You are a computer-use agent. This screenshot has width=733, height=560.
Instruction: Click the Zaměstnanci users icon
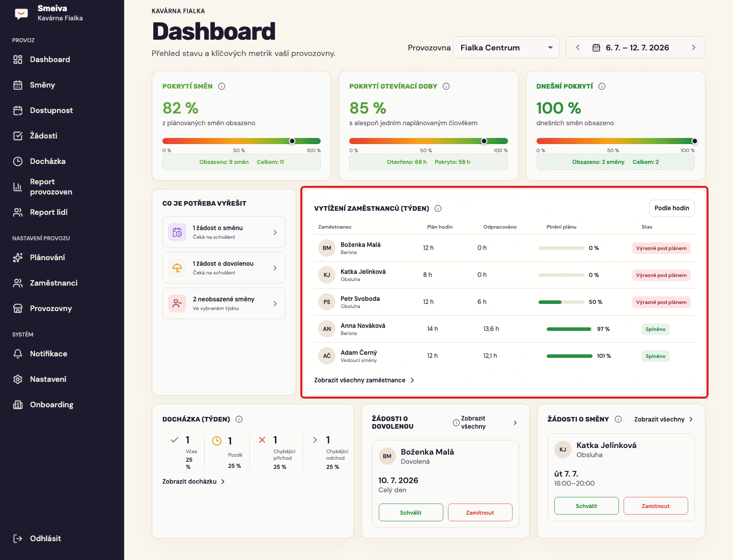click(18, 283)
